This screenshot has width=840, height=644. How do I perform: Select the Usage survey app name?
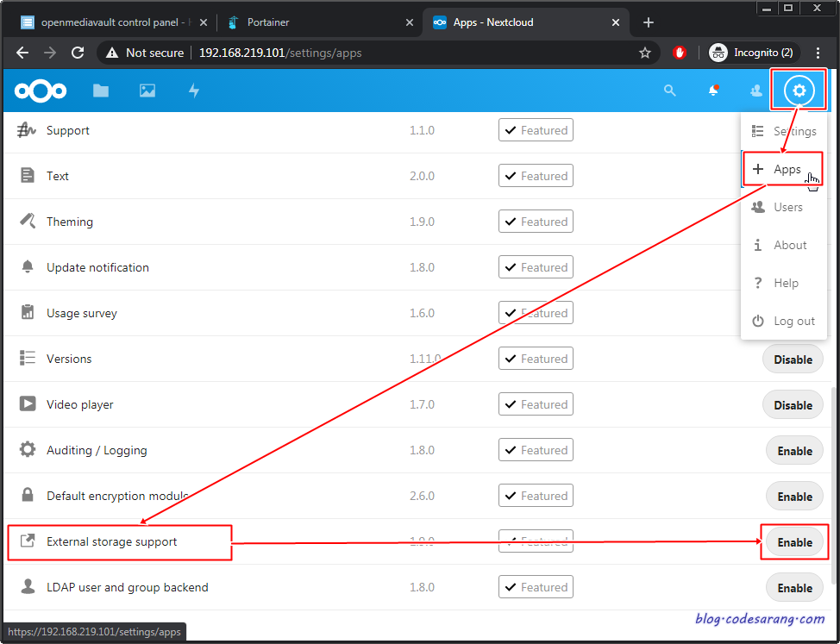81,313
